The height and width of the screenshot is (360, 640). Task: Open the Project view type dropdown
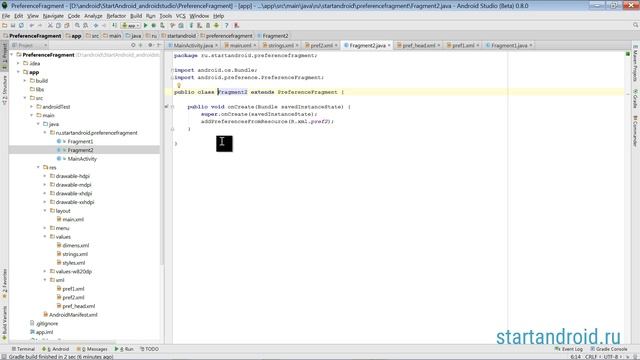pyautogui.click(x=30, y=45)
